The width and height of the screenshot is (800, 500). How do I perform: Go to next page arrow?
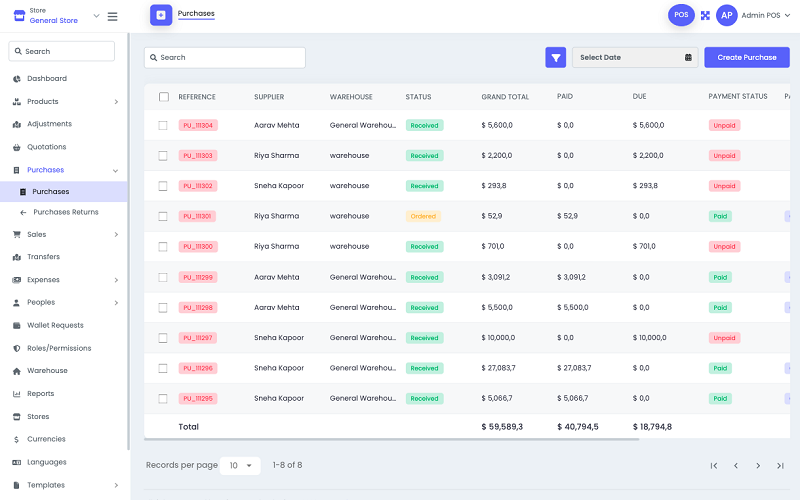(x=758, y=466)
